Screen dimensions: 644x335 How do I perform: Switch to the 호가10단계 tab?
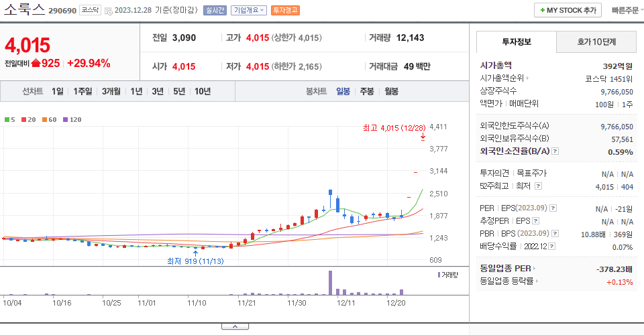[596, 42]
